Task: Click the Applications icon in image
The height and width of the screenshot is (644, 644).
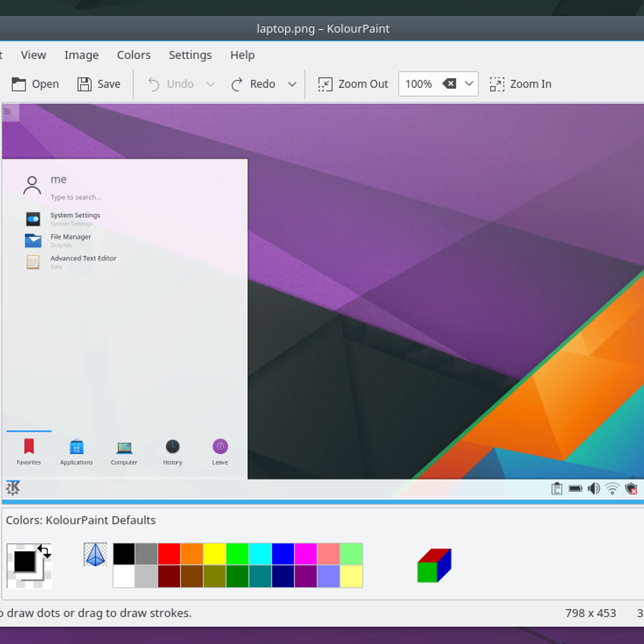Action: pos(76,447)
